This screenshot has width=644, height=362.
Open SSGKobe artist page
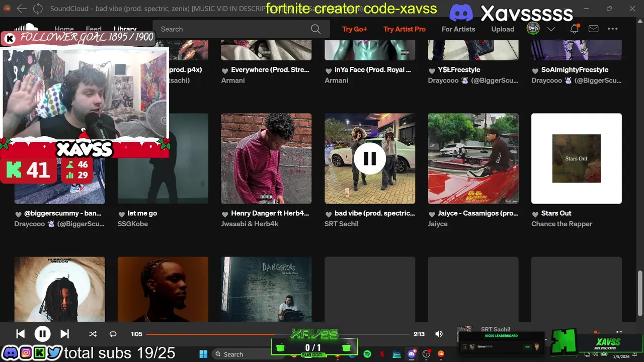tap(133, 224)
